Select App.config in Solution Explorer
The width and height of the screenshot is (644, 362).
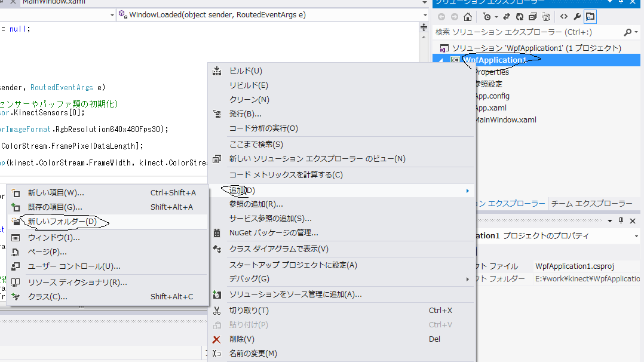tap(492, 96)
